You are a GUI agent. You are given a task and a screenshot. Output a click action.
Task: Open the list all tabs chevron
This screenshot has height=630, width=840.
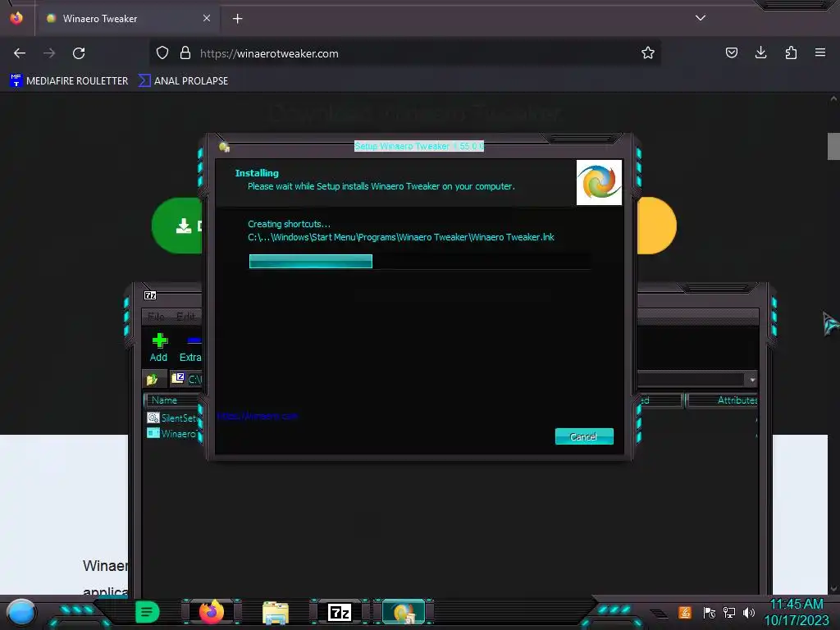click(x=701, y=18)
